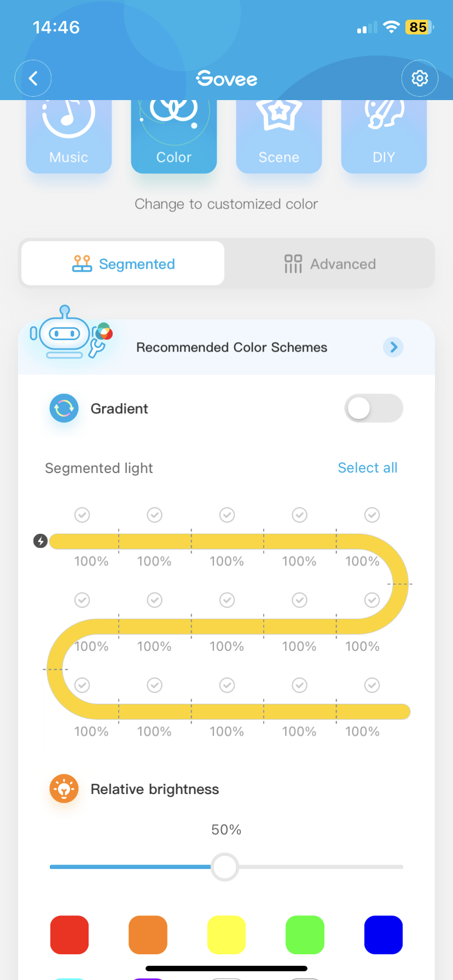Screen dimensions: 453x980
Task: Tap the back arrow button
Action: 33,78
